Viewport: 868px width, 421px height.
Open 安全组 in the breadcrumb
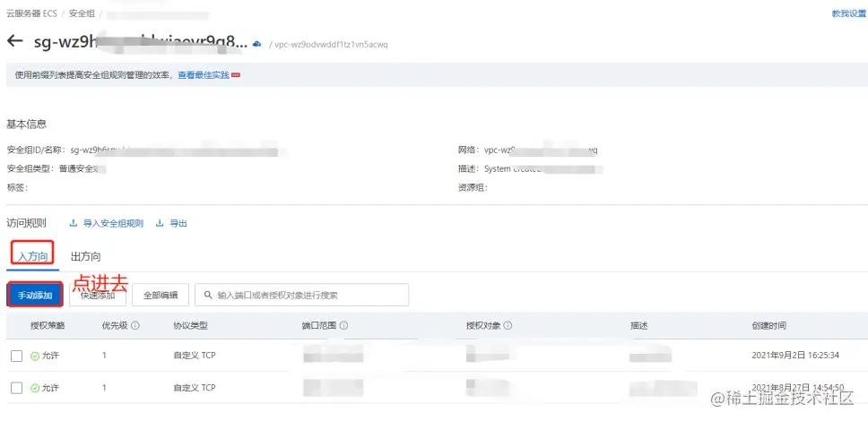coord(81,13)
